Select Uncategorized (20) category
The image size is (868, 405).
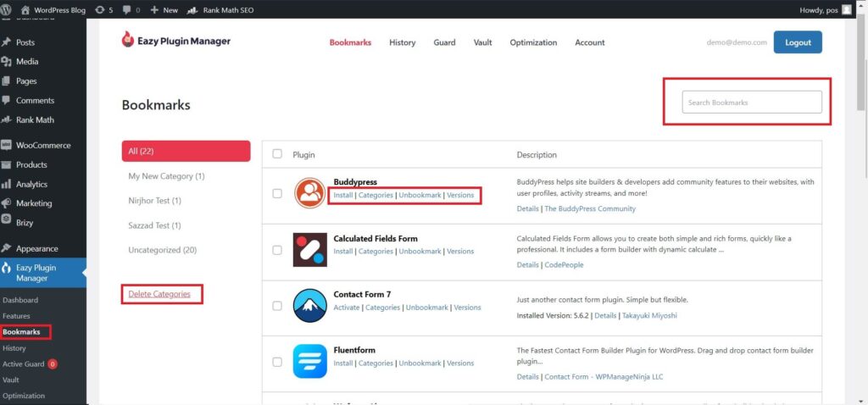pos(163,250)
